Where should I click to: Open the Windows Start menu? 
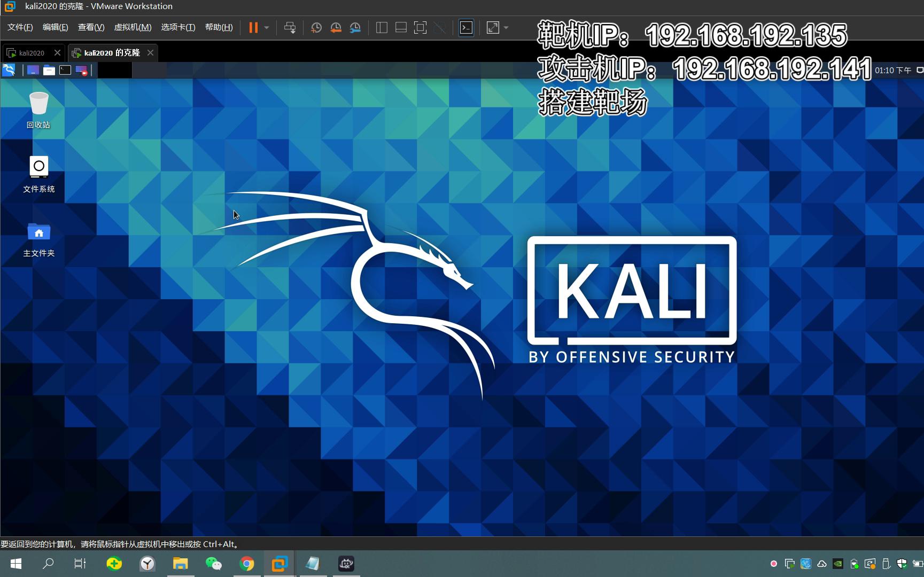click(x=15, y=564)
